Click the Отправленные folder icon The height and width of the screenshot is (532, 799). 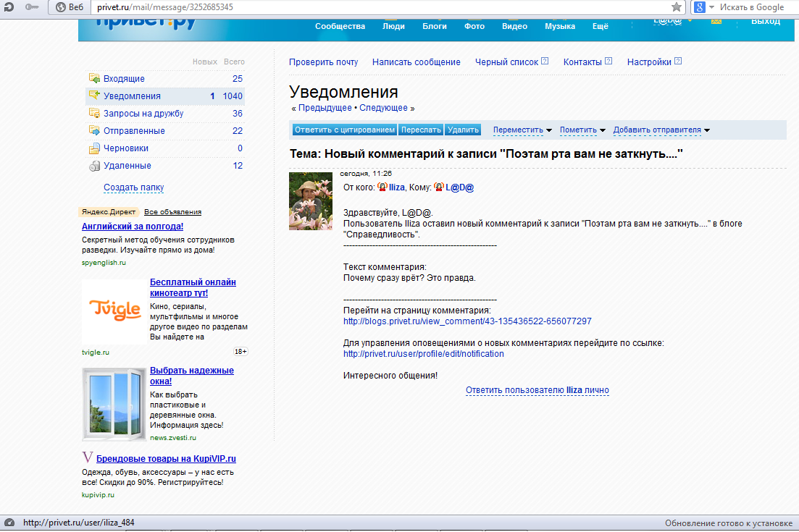tap(94, 130)
